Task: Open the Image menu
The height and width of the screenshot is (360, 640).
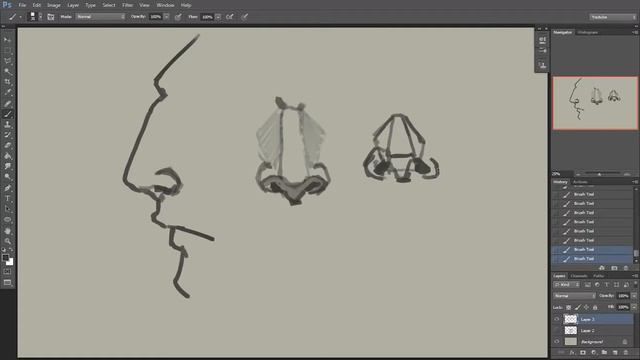Action: coord(54,5)
